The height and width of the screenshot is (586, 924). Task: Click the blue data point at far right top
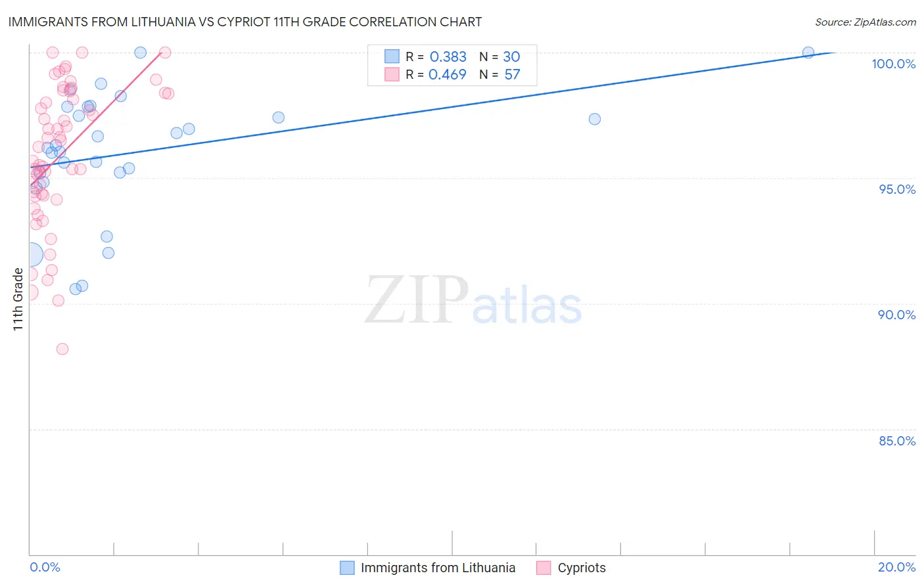coord(808,53)
